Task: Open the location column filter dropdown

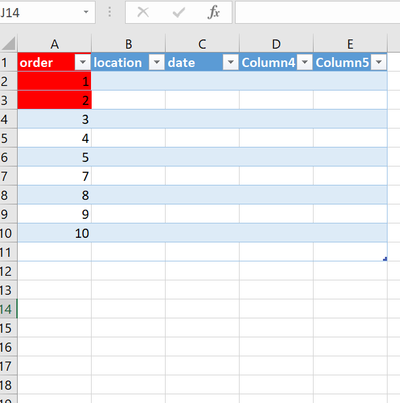Action: click(x=157, y=62)
